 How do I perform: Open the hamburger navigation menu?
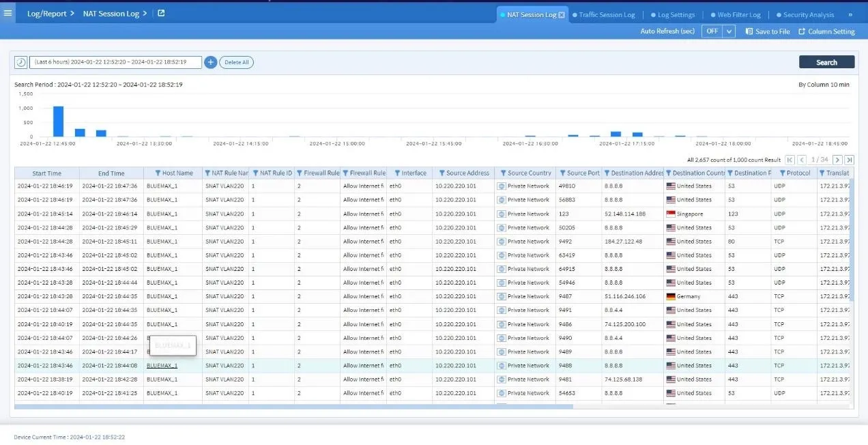pos(8,13)
